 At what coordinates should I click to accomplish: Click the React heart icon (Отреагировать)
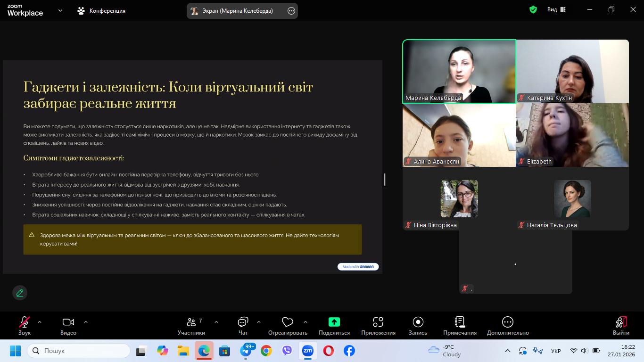(x=288, y=322)
